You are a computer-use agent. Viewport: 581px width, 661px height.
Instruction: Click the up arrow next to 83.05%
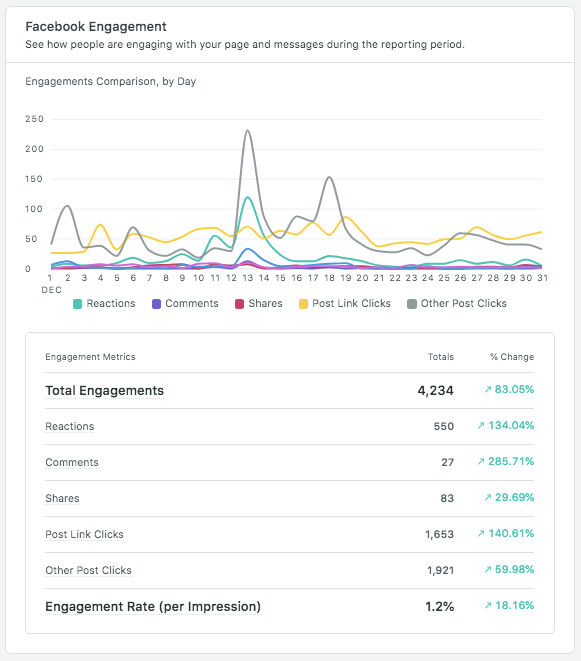[488, 390]
